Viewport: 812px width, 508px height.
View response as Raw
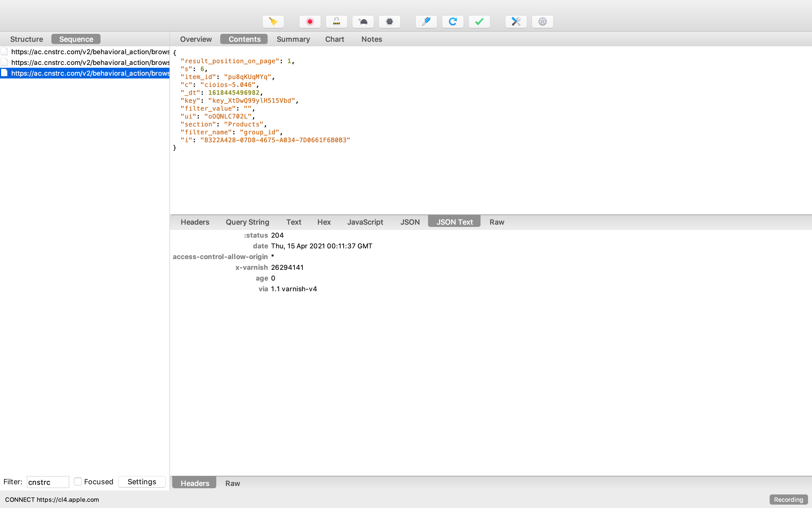[x=496, y=222]
